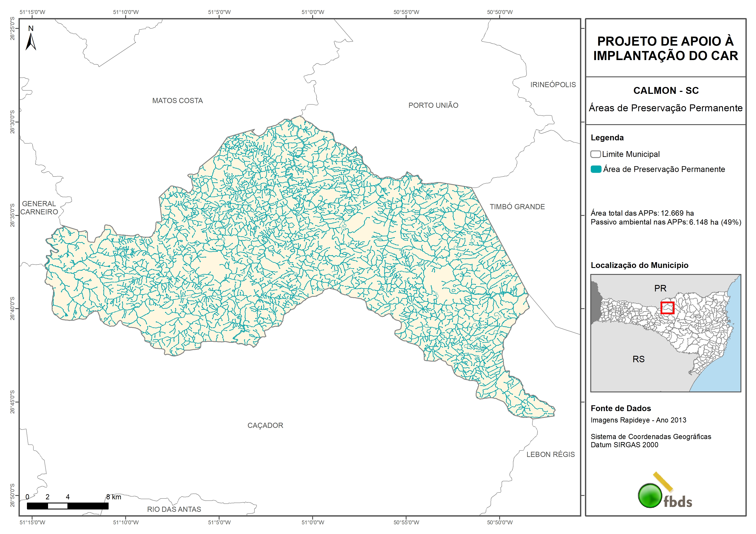Click the scale bar graphic
The width and height of the screenshot is (756, 534).
[x=67, y=506]
